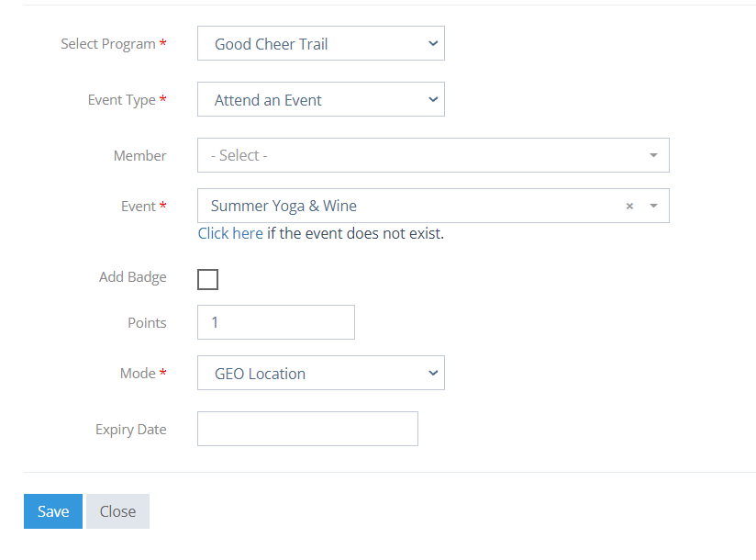Viewport: 756px width, 560px height.
Task: Close the form with Close button
Action: (x=117, y=511)
